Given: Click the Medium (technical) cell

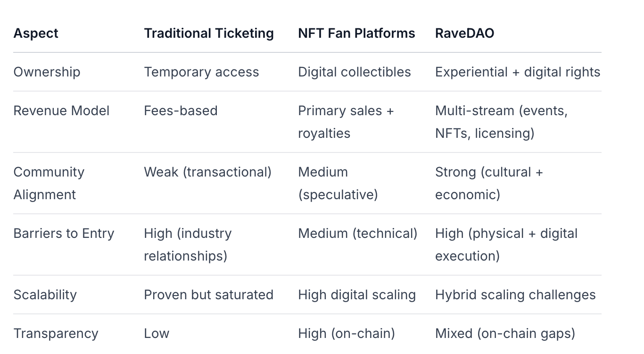Looking at the screenshot, I should click(x=357, y=234).
